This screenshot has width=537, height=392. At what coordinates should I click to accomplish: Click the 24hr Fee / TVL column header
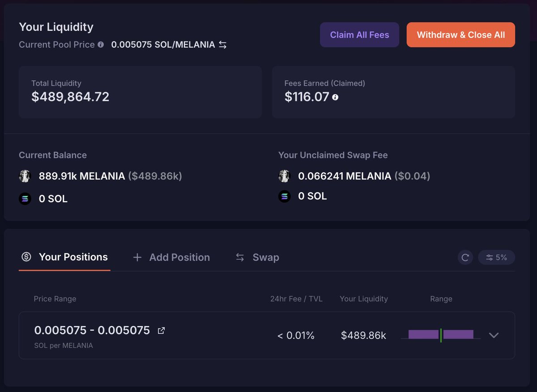[x=296, y=298]
